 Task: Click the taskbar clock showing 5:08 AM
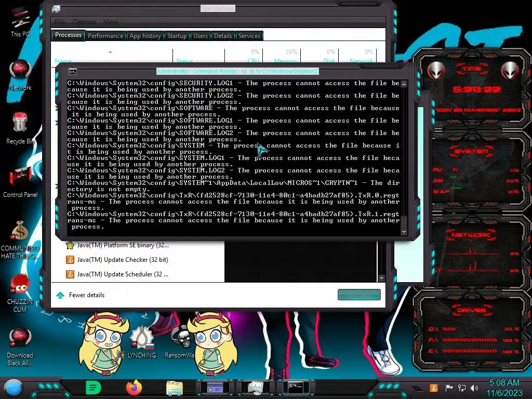[x=504, y=383]
